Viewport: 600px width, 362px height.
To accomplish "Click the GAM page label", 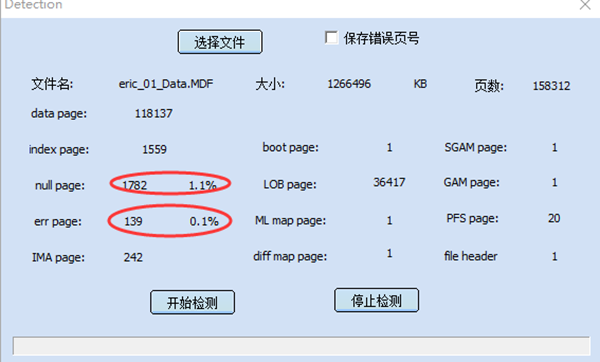I will (x=471, y=182).
